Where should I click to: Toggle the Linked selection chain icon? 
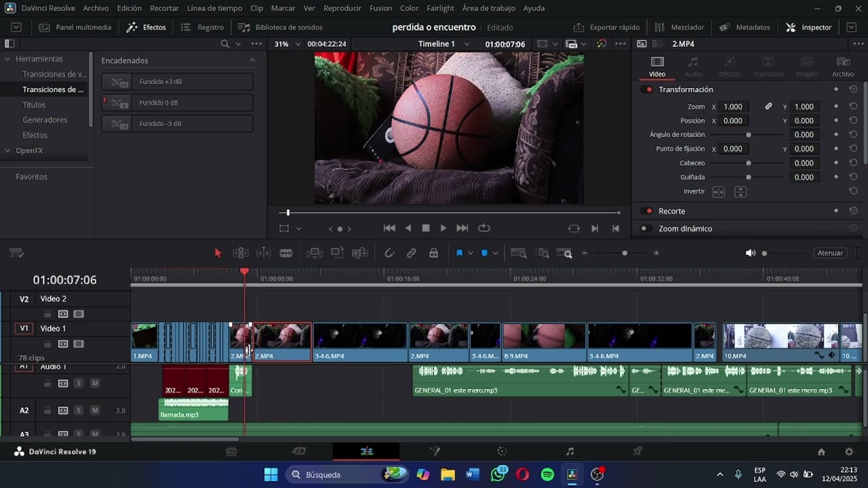click(412, 253)
